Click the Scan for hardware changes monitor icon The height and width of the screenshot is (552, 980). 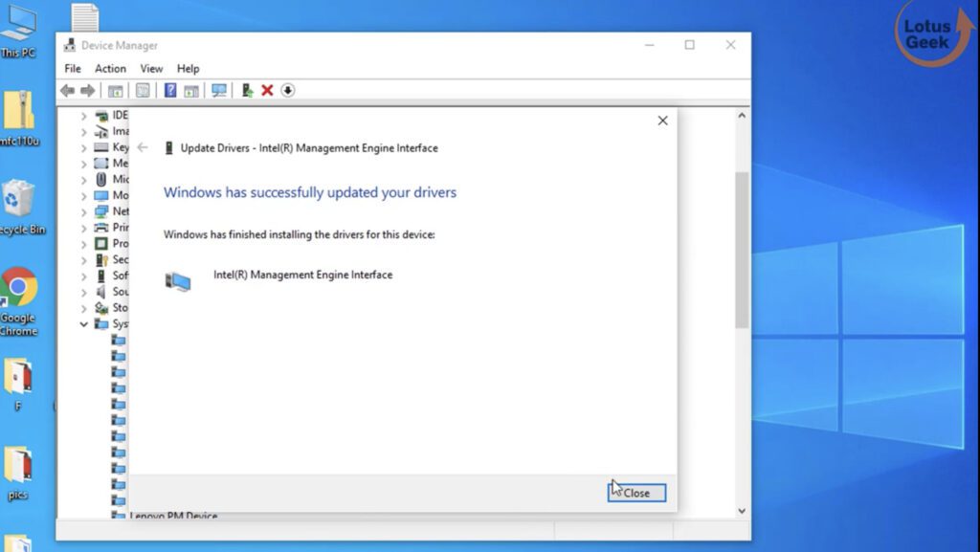pos(219,91)
